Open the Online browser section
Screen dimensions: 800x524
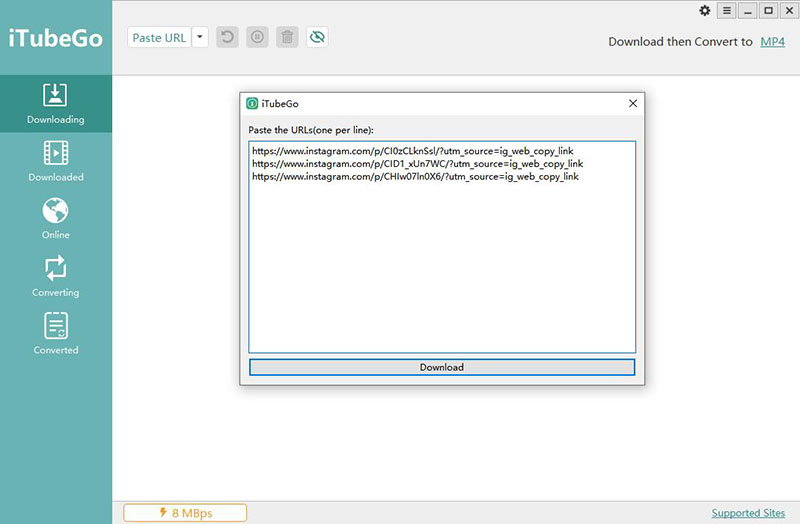56,219
